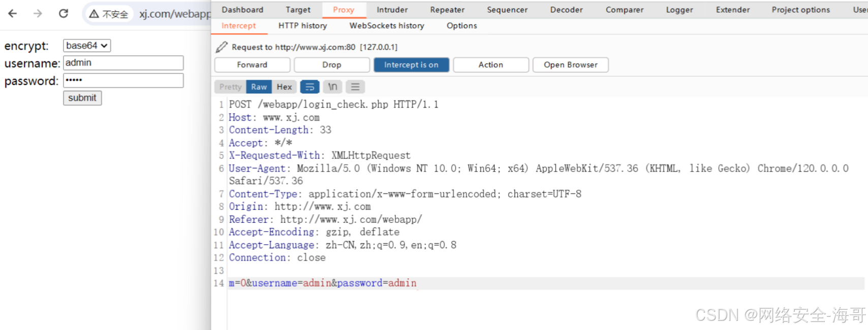Go back in the browser
This screenshot has height=330, width=868.
point(13,14)
